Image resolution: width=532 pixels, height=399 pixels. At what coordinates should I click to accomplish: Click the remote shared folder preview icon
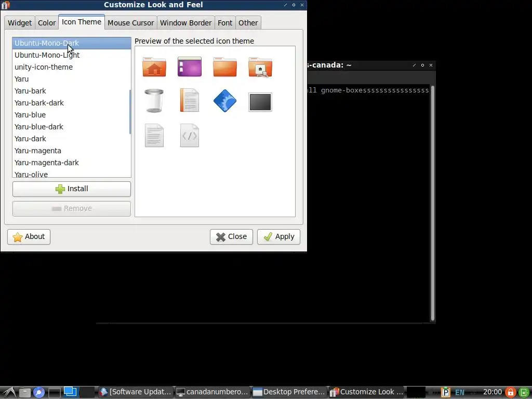260,67
